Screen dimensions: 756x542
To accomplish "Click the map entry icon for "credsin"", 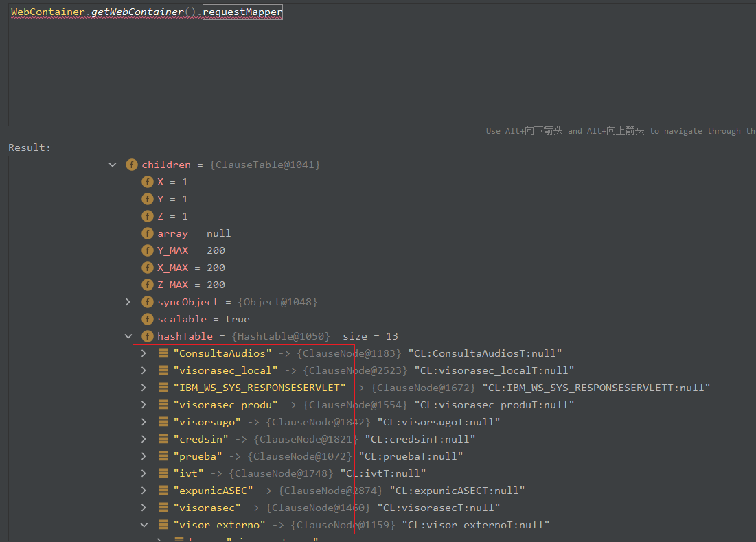I will [163, 439].
